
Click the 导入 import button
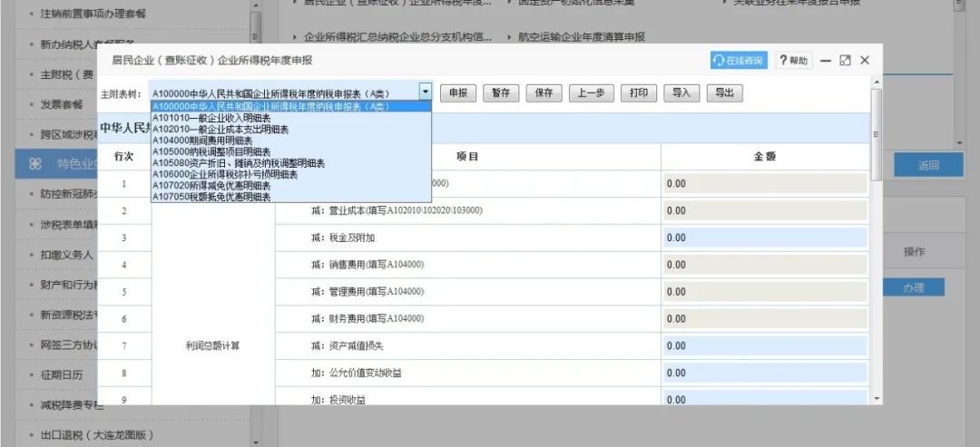pyautogui.click(x=681, y=93)
